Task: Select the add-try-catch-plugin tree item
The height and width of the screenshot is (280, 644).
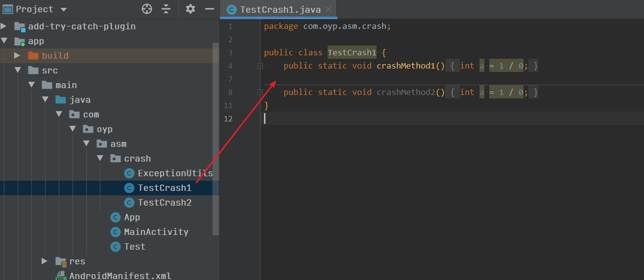Action: [x=82, y=26]
